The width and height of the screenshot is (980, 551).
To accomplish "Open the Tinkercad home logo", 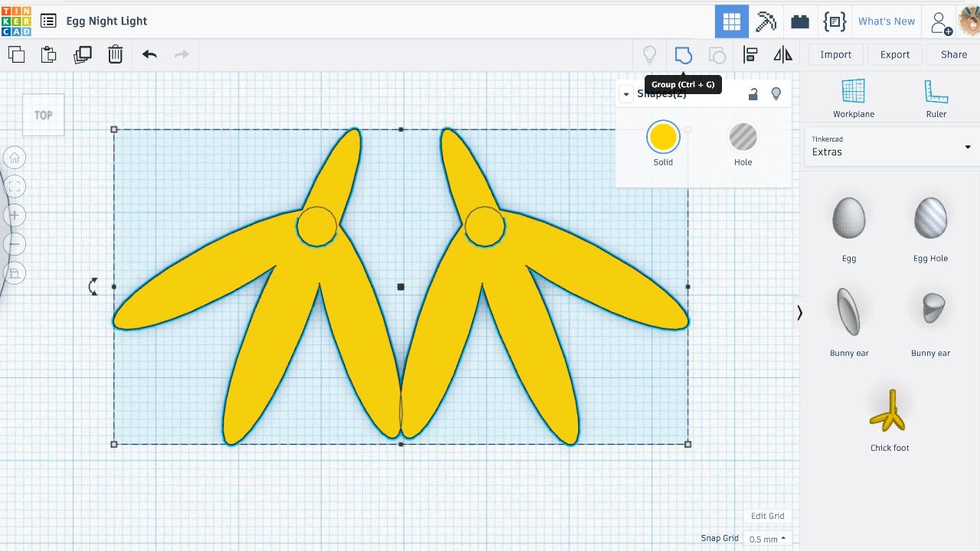I will (x=16, y=21).
